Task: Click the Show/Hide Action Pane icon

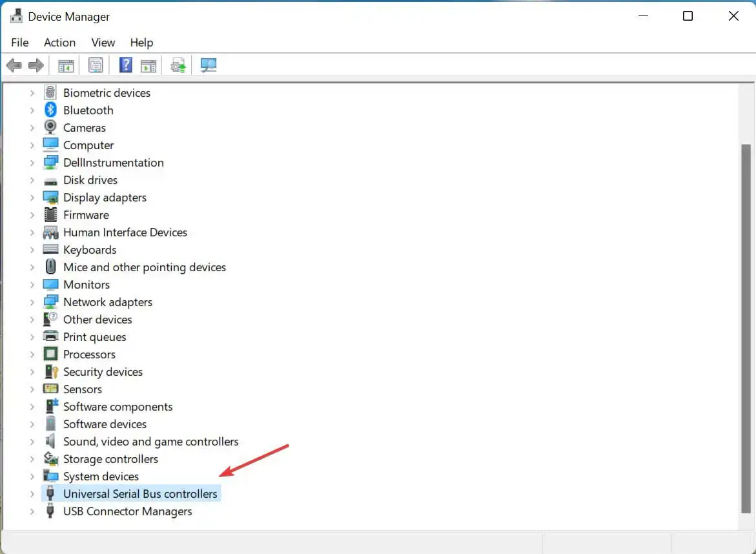Action: 148,65
